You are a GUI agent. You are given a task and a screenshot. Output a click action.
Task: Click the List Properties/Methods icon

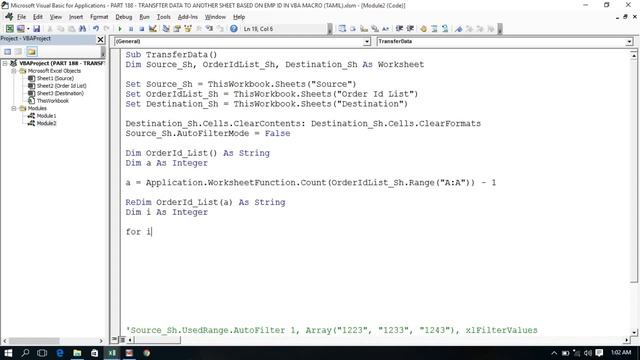click(342, 29)
